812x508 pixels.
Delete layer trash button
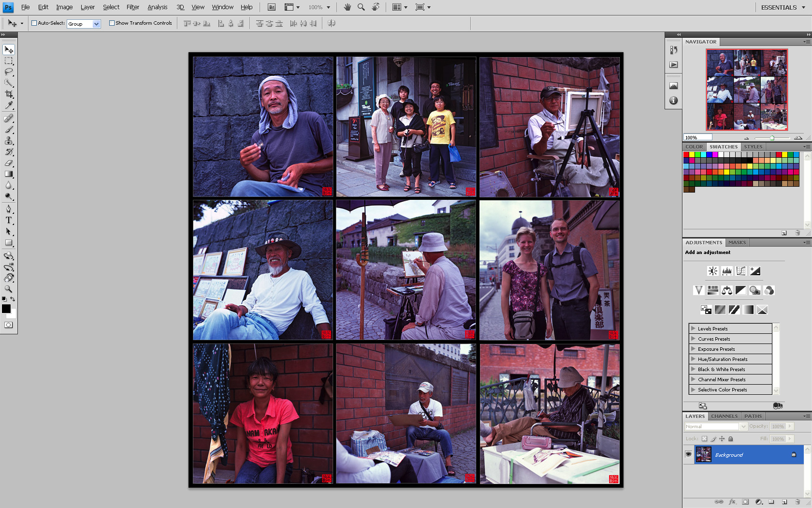[797, 502]
